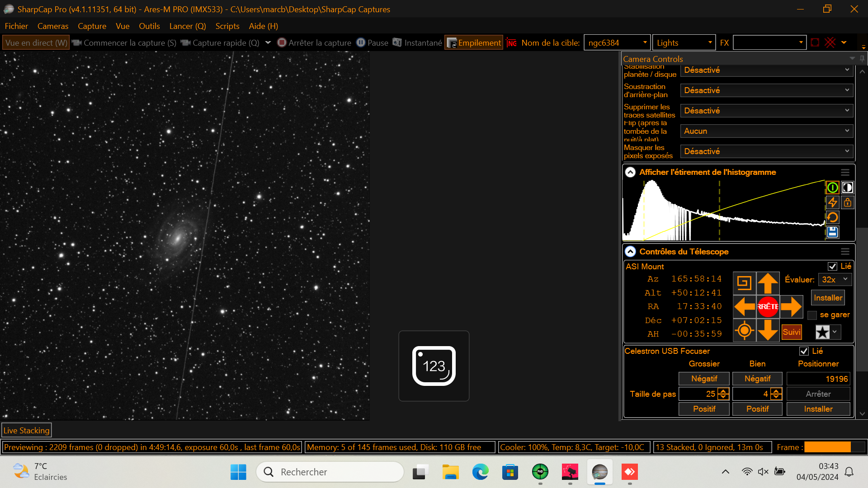This screenshot has height=488, width=868.
Task: Collapse the Contrôles du Télescope section
Action: pos(630,252)
